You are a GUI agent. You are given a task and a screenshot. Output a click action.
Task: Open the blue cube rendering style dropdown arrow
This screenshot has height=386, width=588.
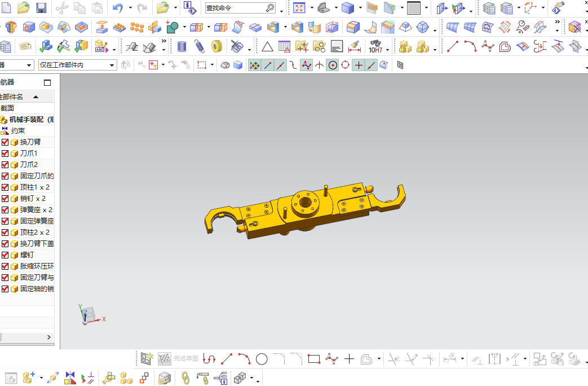[360, 8]
